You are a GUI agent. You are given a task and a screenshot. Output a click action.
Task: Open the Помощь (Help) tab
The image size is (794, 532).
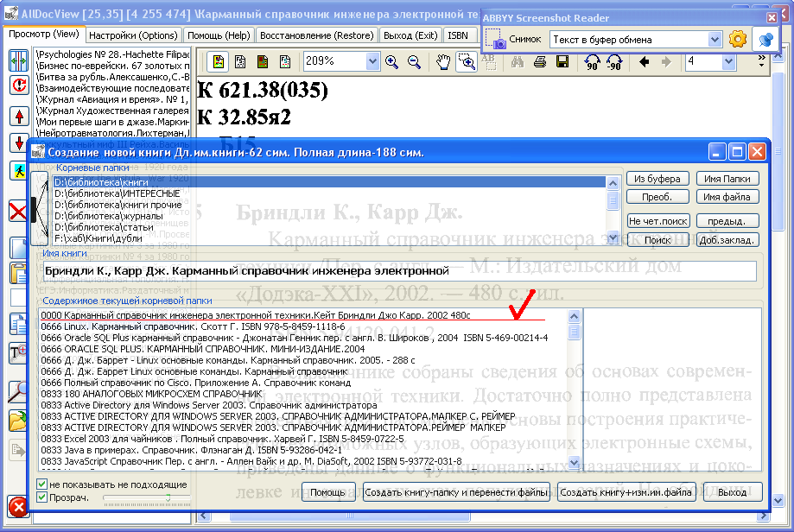click(x=219, y=35)
